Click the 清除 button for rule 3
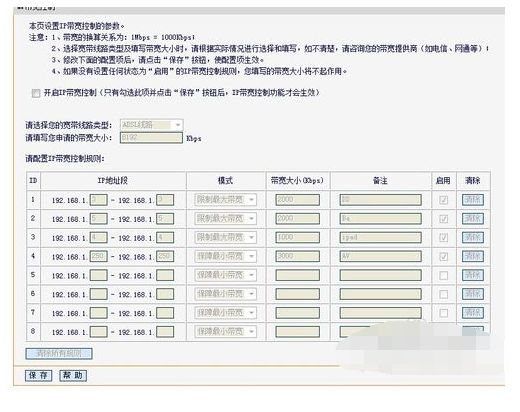Image resolution: width=520 pixels, height=412 pixels. tap(473, 237)
